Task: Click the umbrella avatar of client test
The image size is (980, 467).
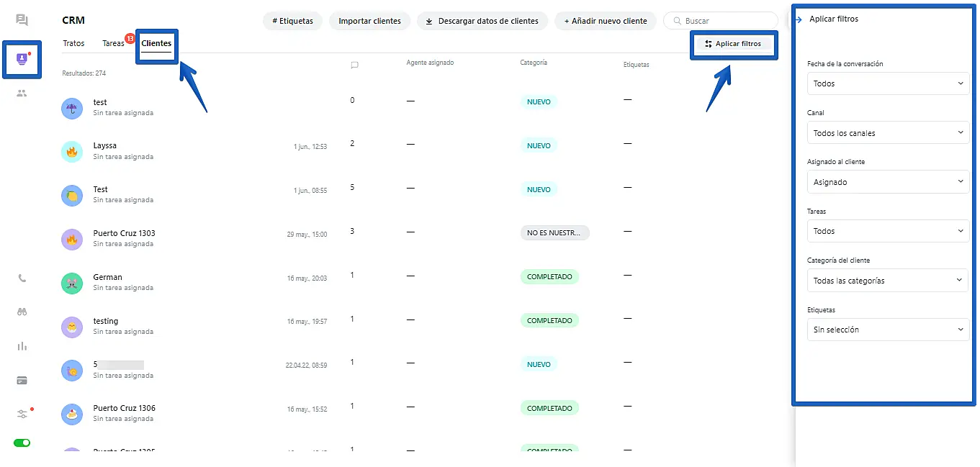Action: 72,109
